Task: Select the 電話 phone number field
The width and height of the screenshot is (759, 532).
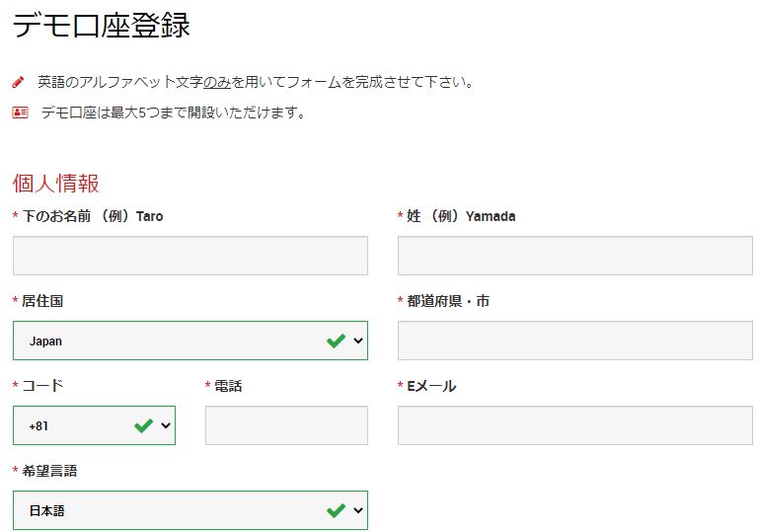Action: [x=286, y=425]
